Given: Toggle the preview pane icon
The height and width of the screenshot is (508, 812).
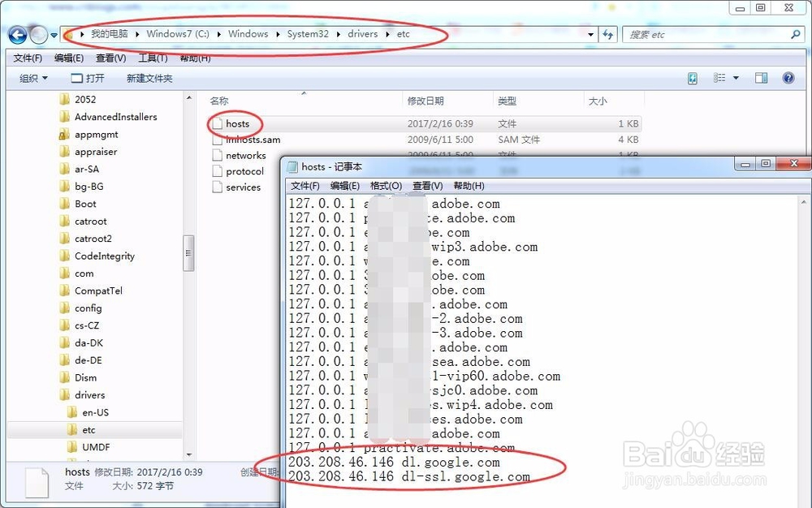Looking at the screenshot, I should [761, 78].
